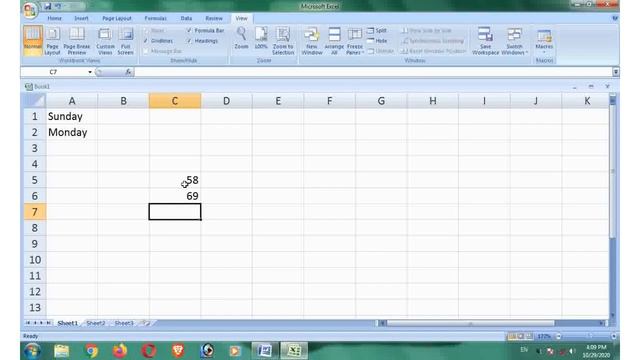Open Switch Windows dropdown
Image resolution: width=640 pixels, height=360 pixels.
[514, 40]
